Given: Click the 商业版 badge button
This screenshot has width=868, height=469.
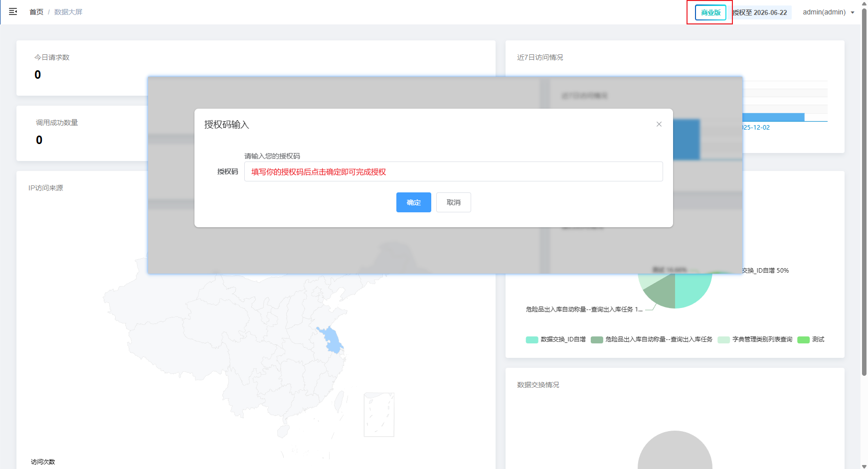Looking at the screenshot, I should (x=710, y=12).
